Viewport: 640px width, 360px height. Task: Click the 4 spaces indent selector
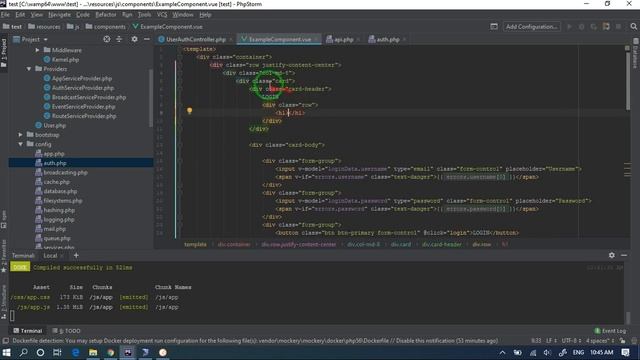[600, 340]
